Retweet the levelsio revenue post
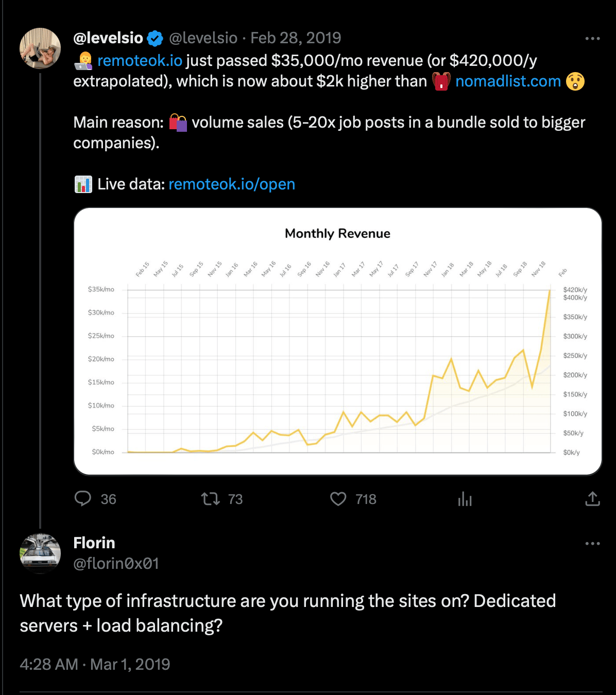This screenshot has width=616, height=695. pos(210,499)
